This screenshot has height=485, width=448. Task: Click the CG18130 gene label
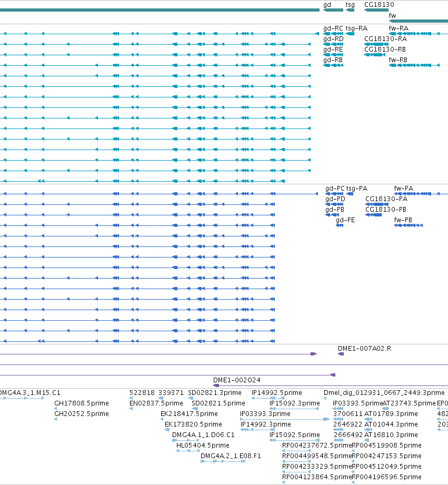(379, 5)
